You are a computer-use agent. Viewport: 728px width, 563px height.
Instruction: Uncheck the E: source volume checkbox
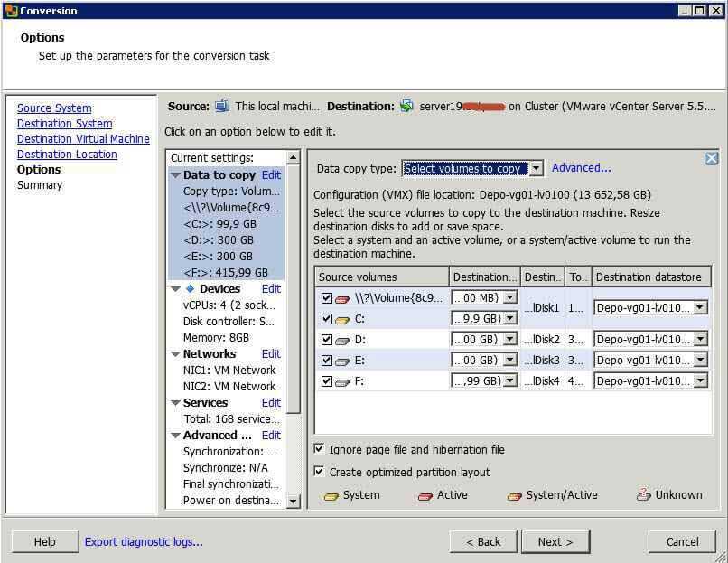click(x=326, y=361)
